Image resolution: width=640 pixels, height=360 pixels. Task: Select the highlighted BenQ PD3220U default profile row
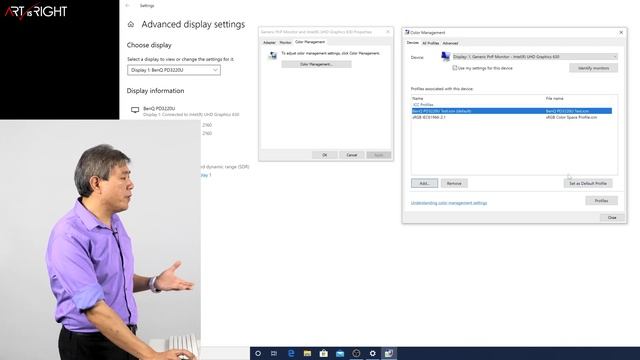(512, 111)
